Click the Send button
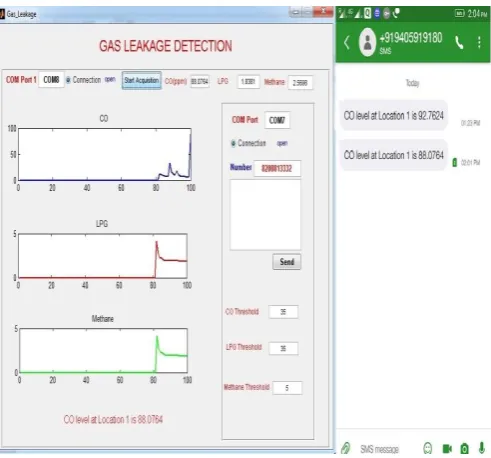This screenshot has height=458, width=491. point(287,262)
